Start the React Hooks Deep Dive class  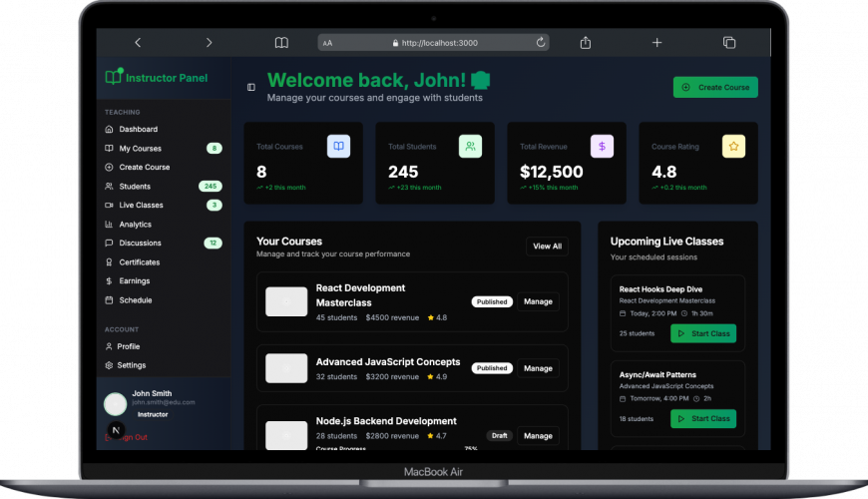[703, 333]
